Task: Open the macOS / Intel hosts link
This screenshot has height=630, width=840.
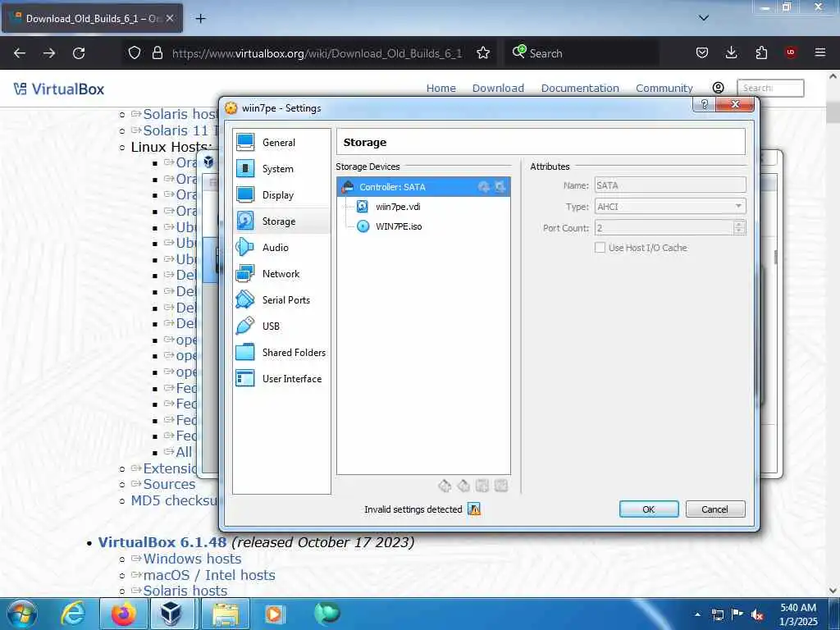Action: [209, 575]
